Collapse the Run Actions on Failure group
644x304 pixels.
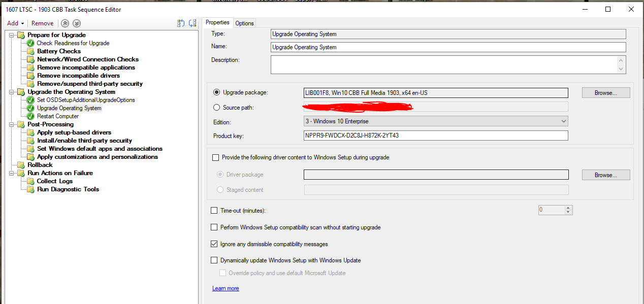tap(12, 173)
